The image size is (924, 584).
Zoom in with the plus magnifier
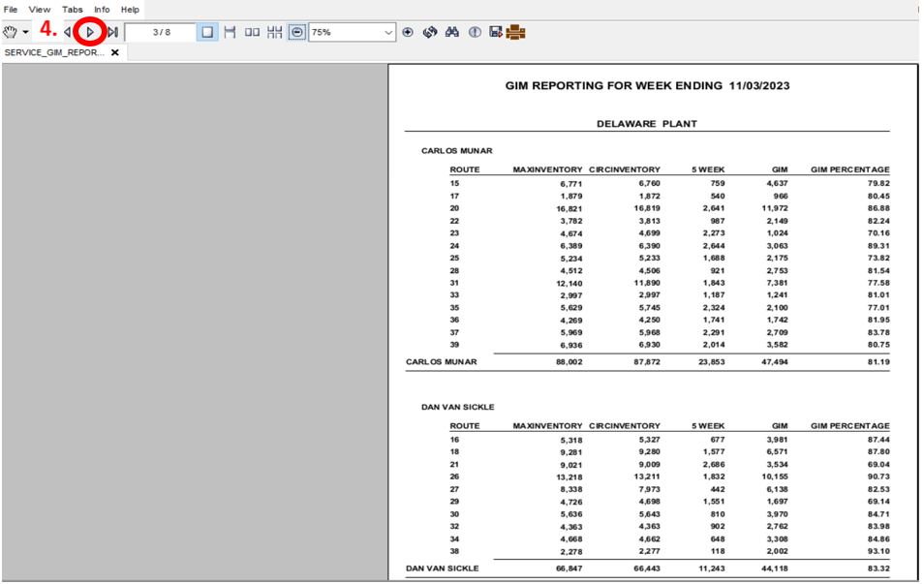point(408,32)
